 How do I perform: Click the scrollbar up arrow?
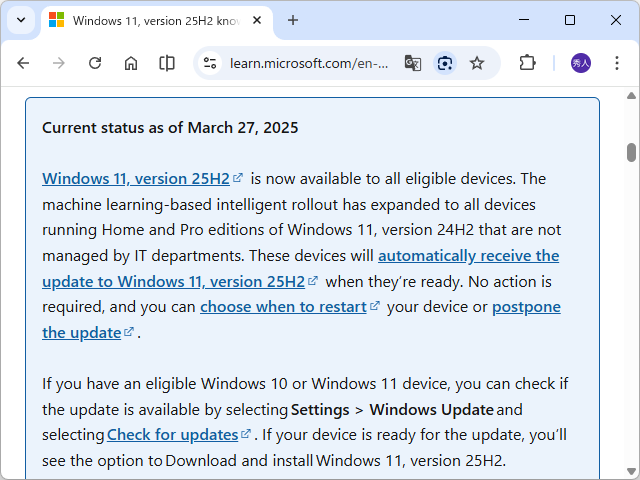(631, 96)
